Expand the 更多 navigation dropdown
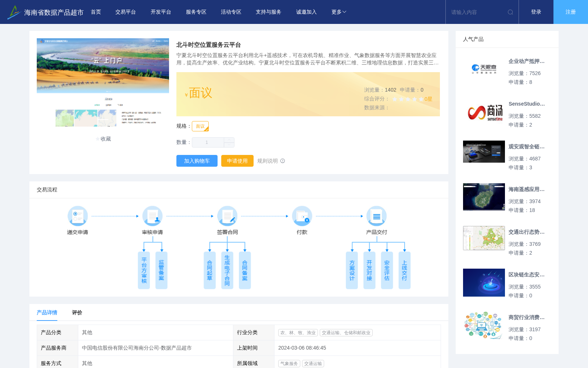Screen dimensions: 588x368 [339, 12]
